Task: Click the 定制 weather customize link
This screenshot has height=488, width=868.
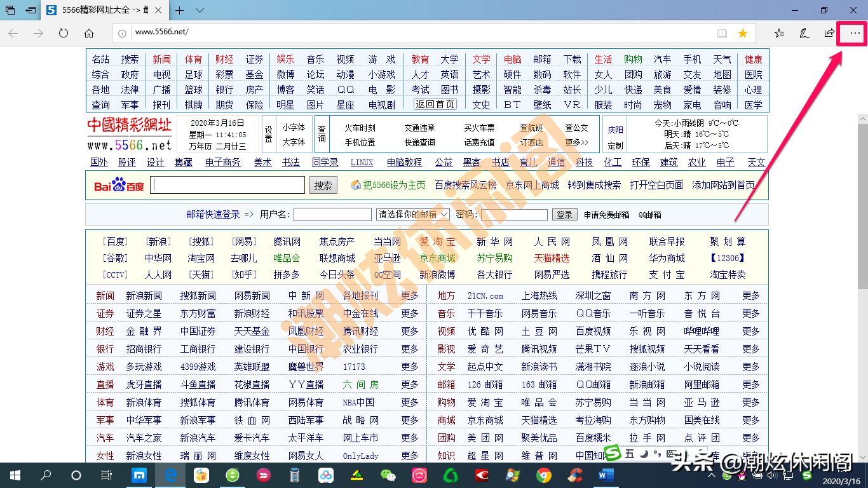Action: point(615,145)
